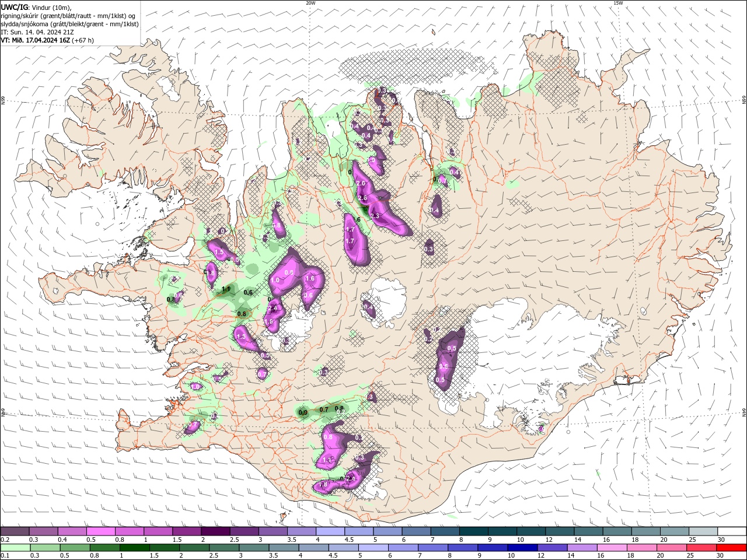
Task: Click the rain legend swatch between 2.5 and 3
Action: tap(224, 548)
